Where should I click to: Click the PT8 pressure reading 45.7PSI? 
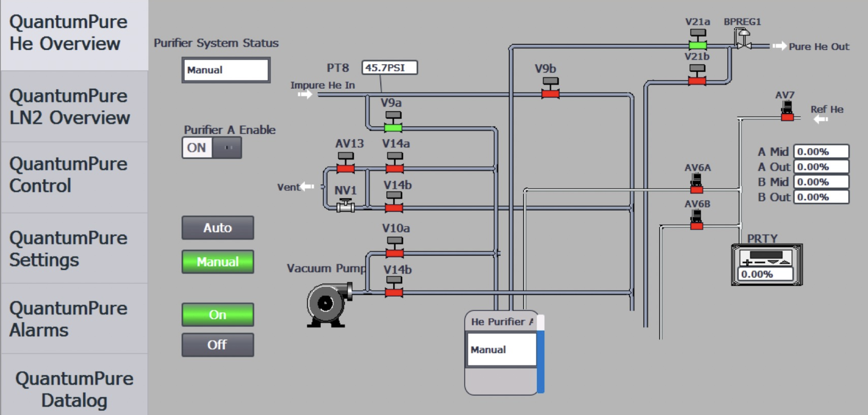(x=390, y=68)
